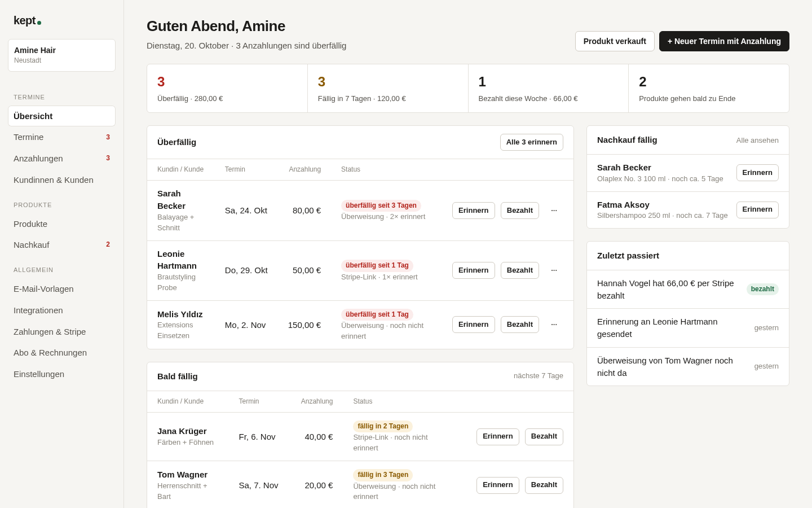Create a Neuer Termin mit Anzahlung

click(x=724, y=41)
